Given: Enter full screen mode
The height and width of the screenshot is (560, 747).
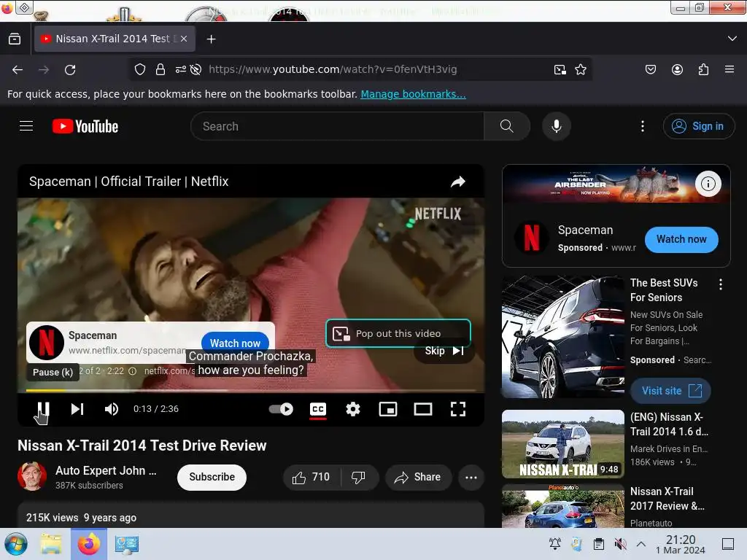Looking at the screenshot, I should click(x=458, y=409).
